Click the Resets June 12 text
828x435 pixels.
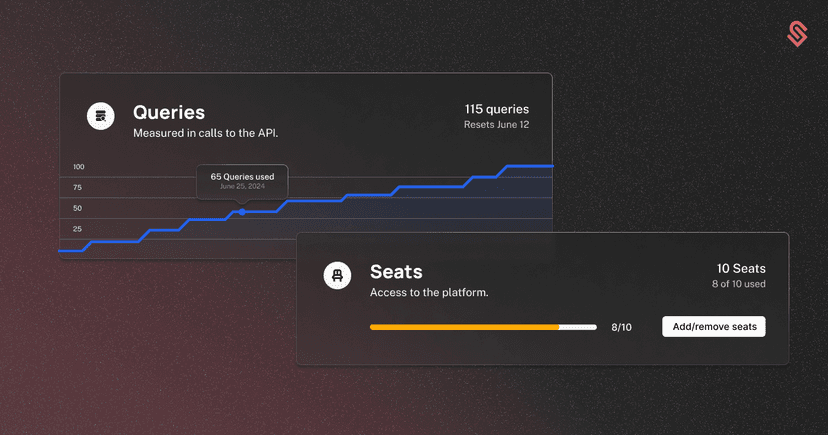[496, 125]
